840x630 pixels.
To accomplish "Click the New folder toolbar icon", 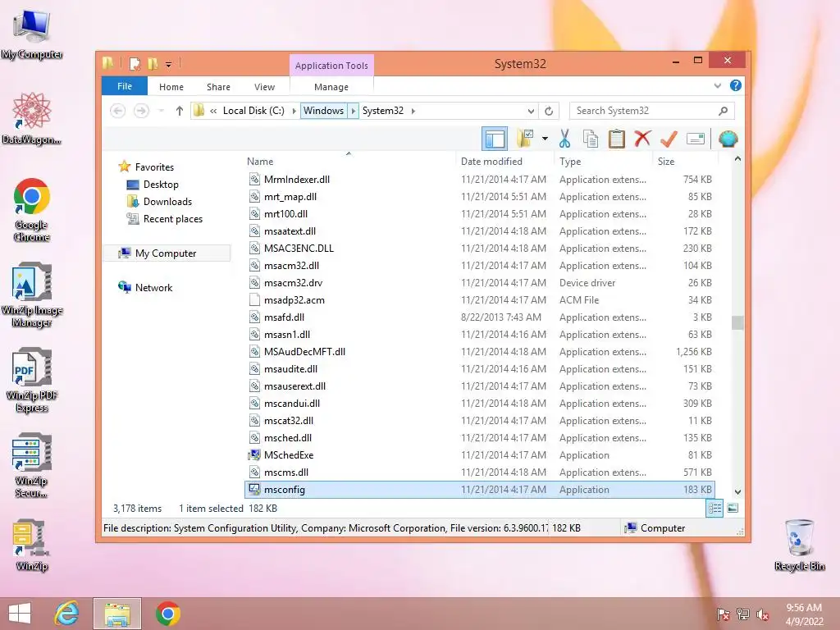I will pyautogui.click(x=525, y=139).
